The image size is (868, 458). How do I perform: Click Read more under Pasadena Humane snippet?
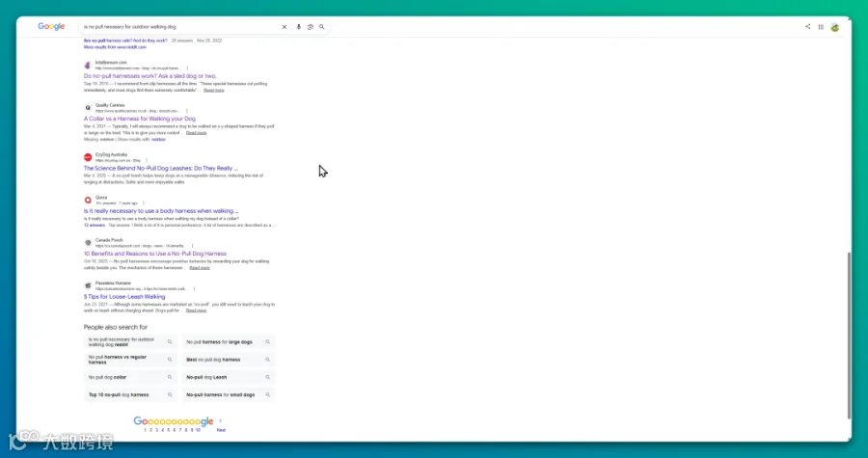point(196,310)
